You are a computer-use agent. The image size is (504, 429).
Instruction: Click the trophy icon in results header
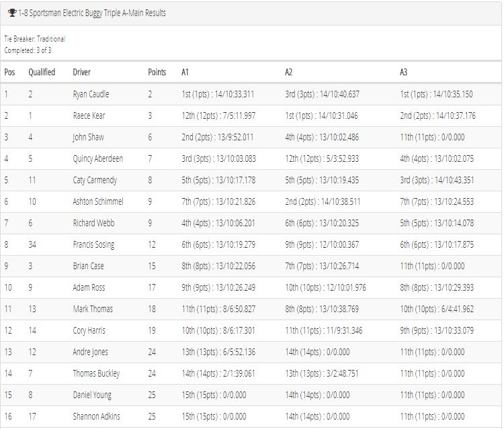12,13
